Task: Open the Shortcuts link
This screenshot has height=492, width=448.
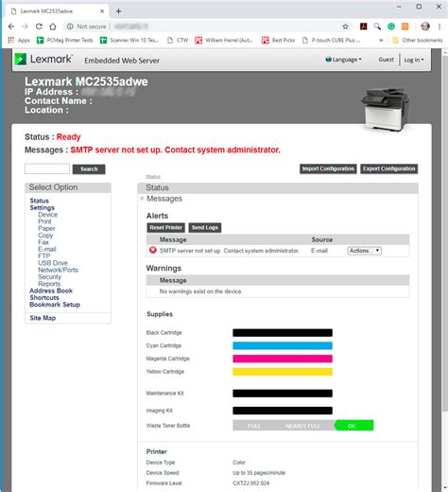Action: click(44, 297)
